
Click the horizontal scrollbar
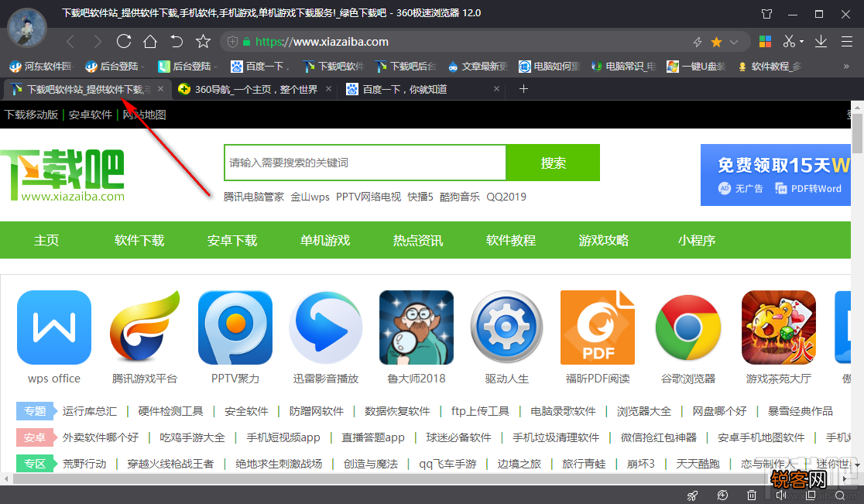pos(425,479)
